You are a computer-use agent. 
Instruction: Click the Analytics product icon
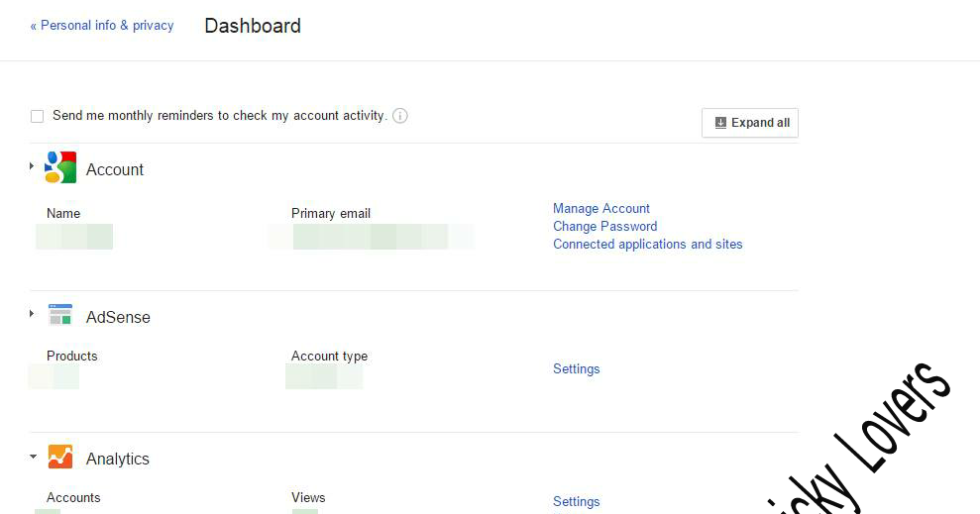click(60, 458)
